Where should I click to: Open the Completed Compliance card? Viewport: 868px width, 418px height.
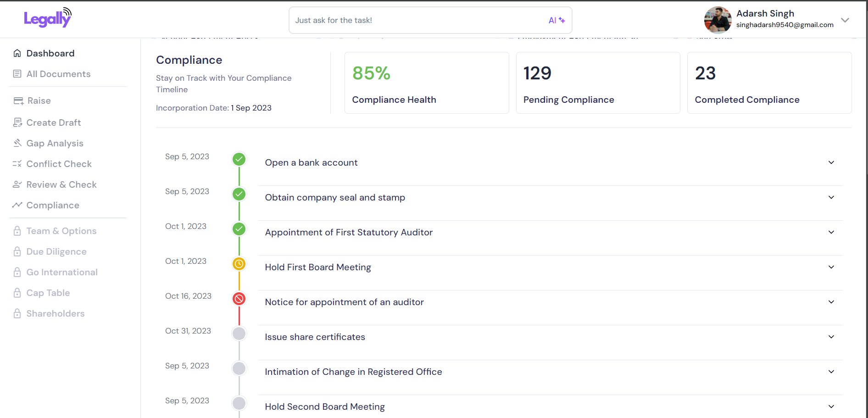pyautogui.click(x=769, y=83)
